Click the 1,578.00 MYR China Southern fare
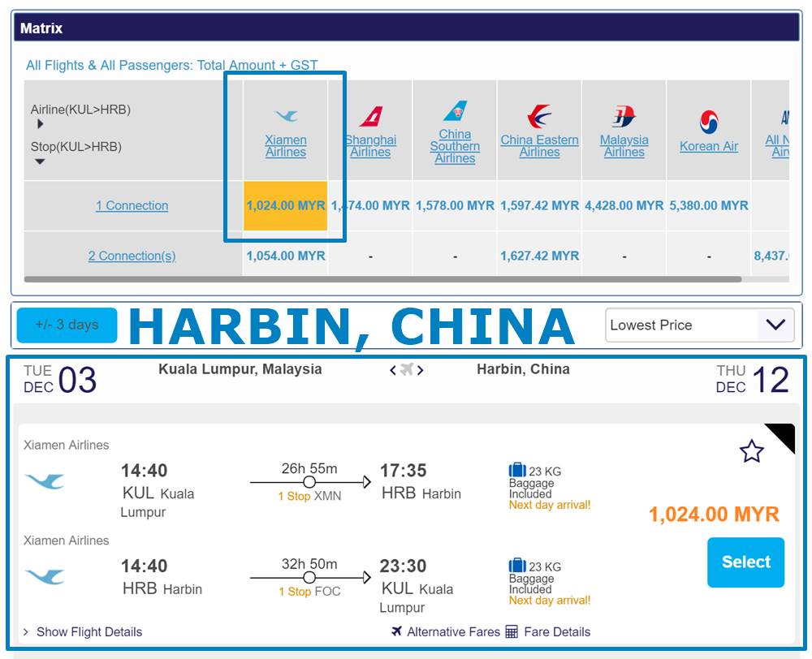Image resolution: width=812 pixels, height=659 pixels. coord(456,205)
